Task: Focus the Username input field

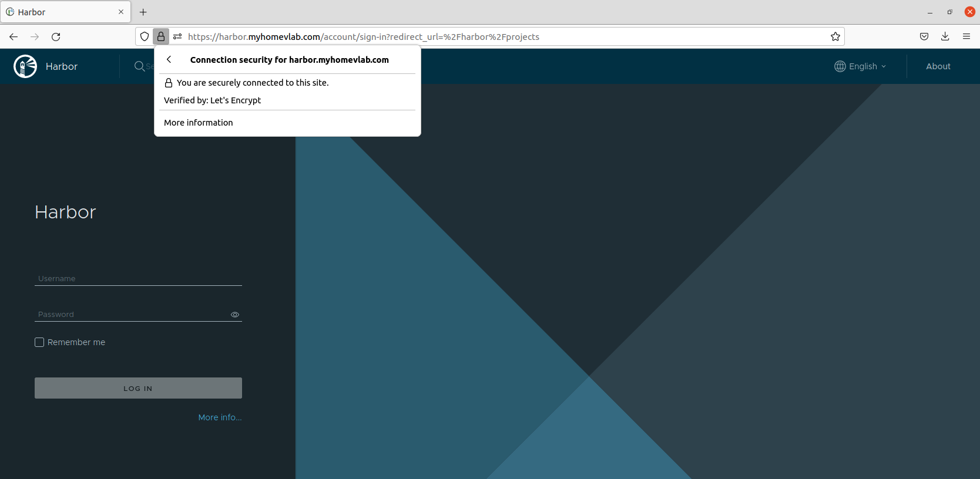Action: [138, 279]
